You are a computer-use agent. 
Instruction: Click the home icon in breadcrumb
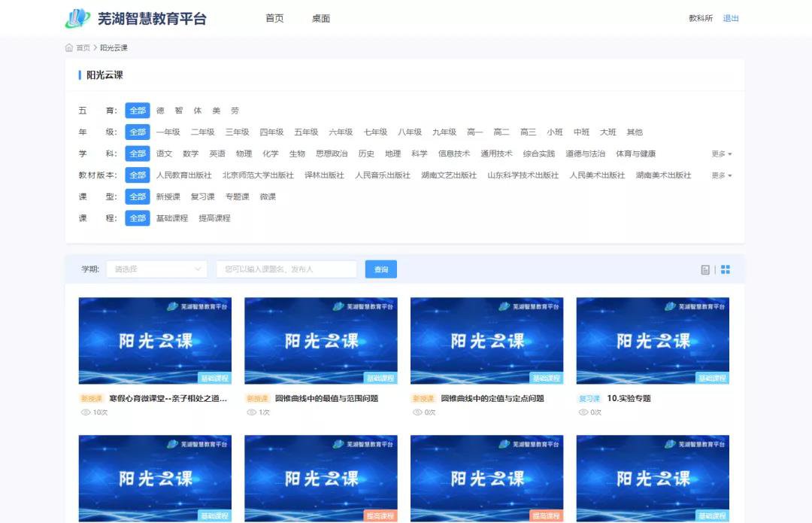(69, 48)
